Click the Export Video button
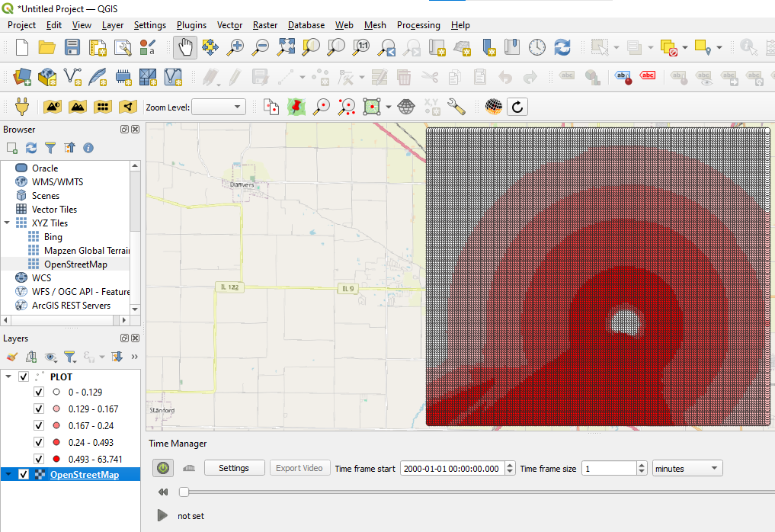Image resolution: width=775 pixels, height=532 pixels. pyautogui.click(x=299, y=468)
